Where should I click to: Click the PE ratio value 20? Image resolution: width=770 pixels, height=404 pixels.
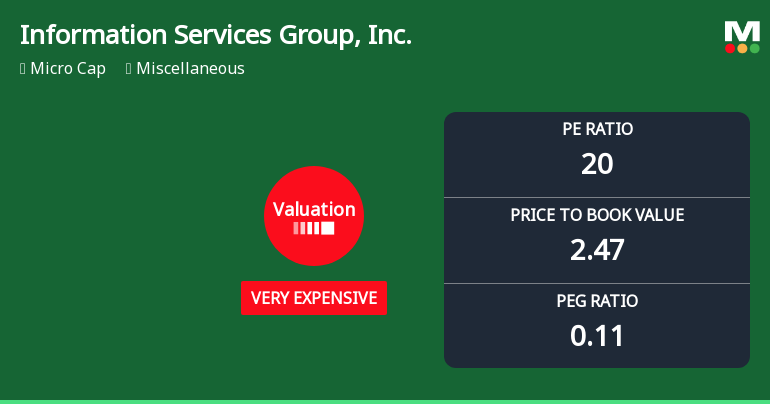[597, 164]
